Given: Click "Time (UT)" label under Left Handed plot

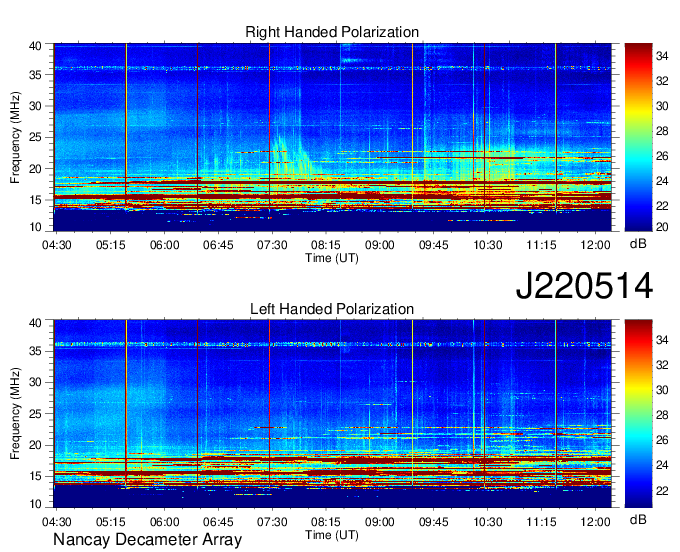Looking at the screenshot, I should pos(332,535).
